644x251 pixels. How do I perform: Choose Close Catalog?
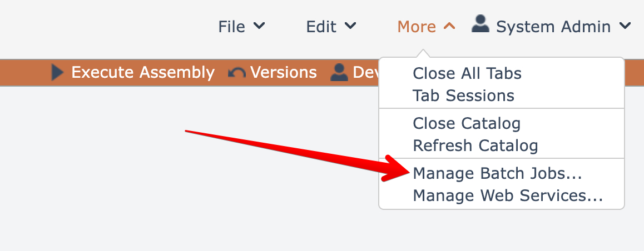467,123
